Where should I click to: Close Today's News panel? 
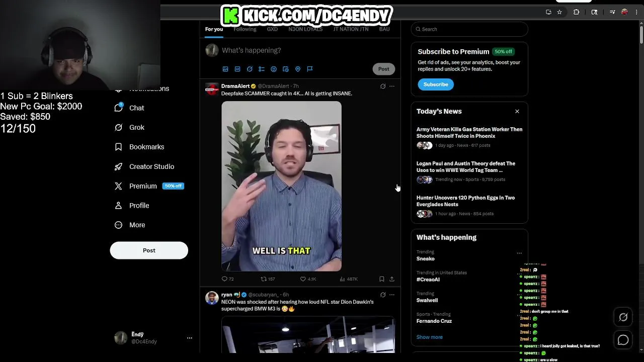pos(517,111)
